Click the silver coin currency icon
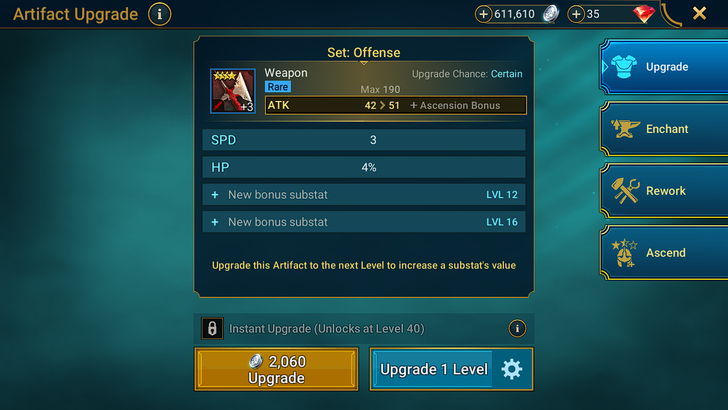The image size is (728, 410). point(550,14)
